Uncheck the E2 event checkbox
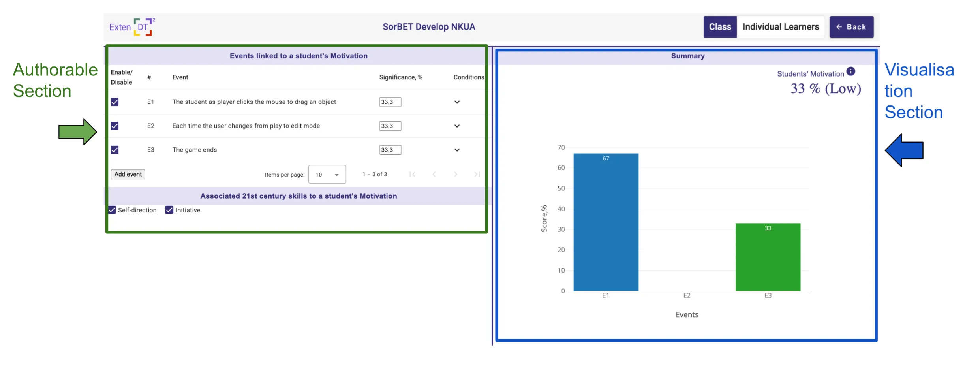This screenshot has width=980, height=376. coord(115,126)
